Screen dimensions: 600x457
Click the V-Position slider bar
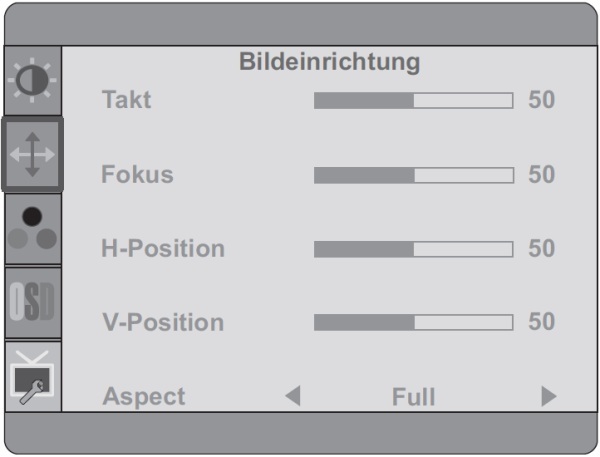(414, 323)
